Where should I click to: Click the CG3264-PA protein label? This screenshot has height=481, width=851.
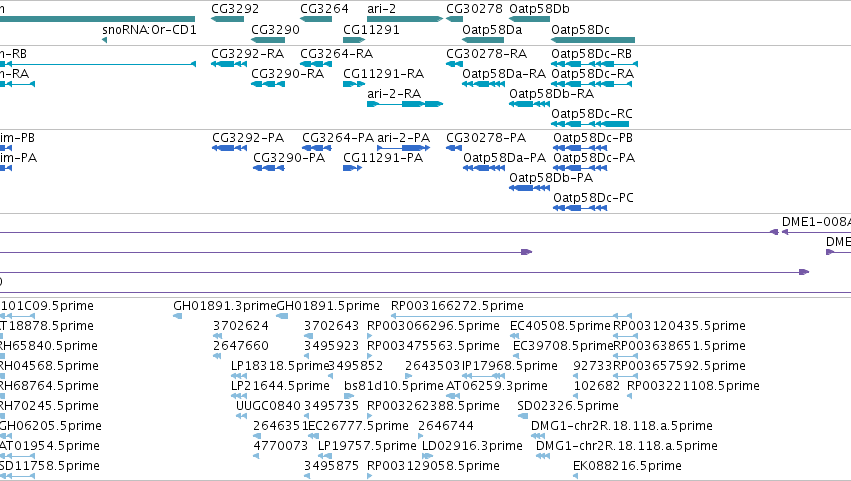pos(338,138)
